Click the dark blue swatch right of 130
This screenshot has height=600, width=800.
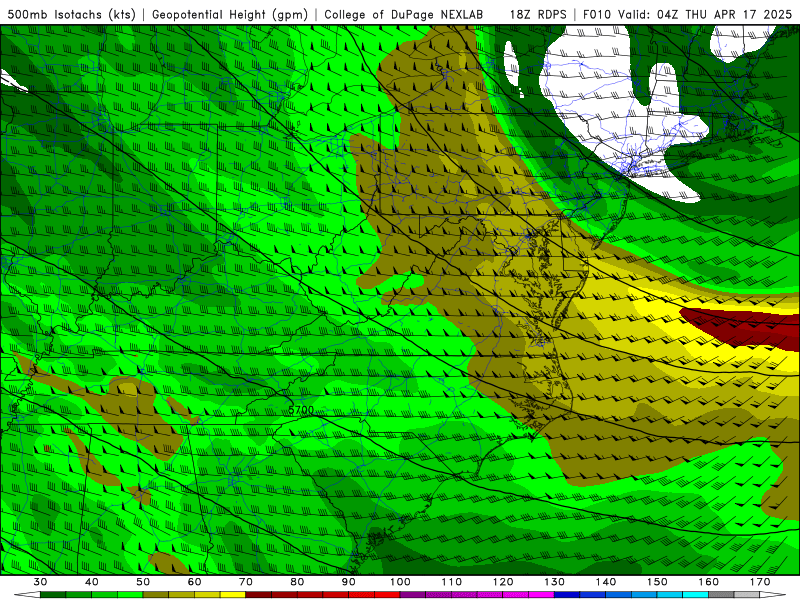coord(567,595)
